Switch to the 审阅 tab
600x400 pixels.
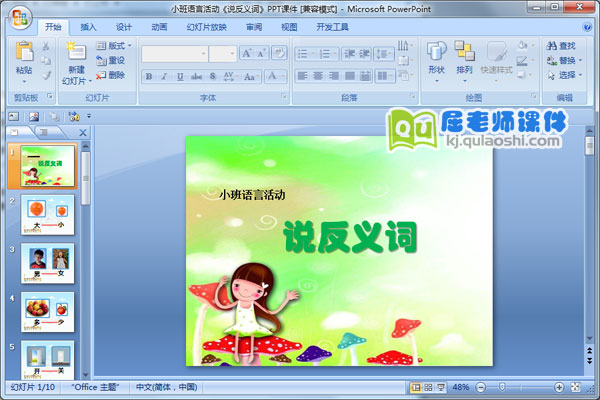(254, 27)
